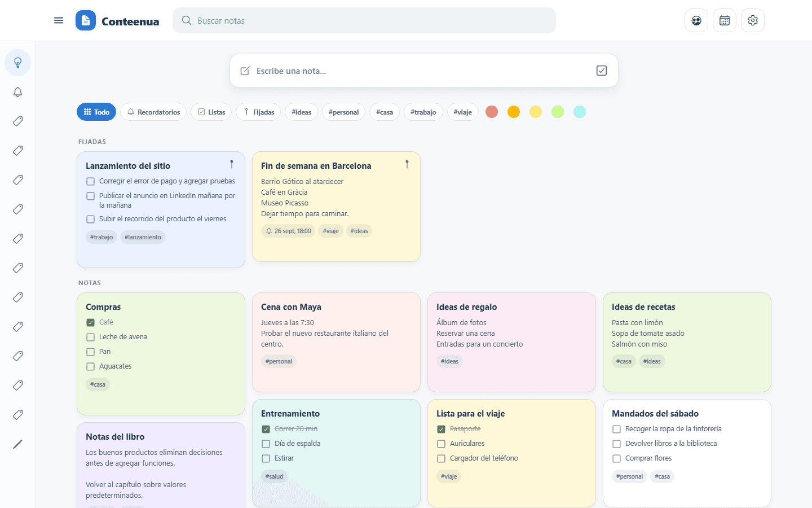Open the Cena con Maya note title
The width and height of the screenshot is (812, 508).
[291, 307]
